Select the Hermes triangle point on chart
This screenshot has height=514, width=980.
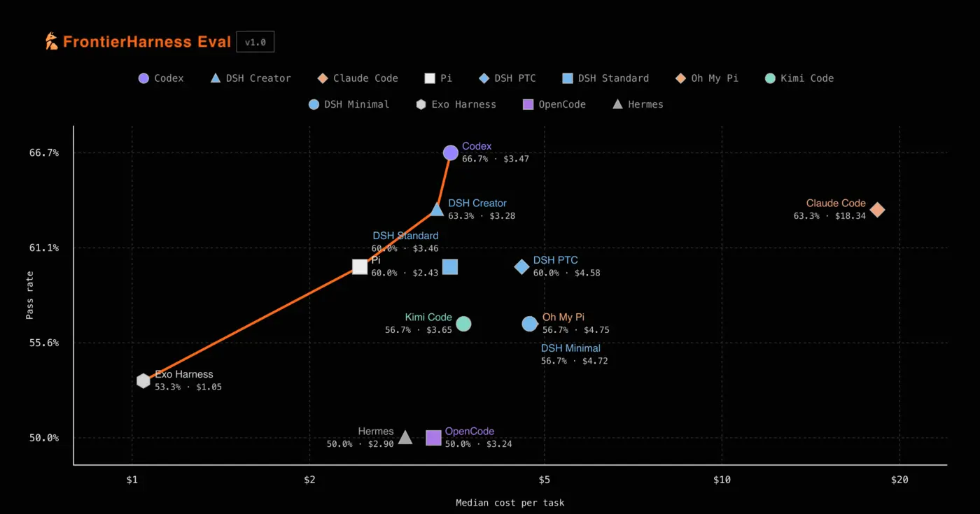[405, 437]
